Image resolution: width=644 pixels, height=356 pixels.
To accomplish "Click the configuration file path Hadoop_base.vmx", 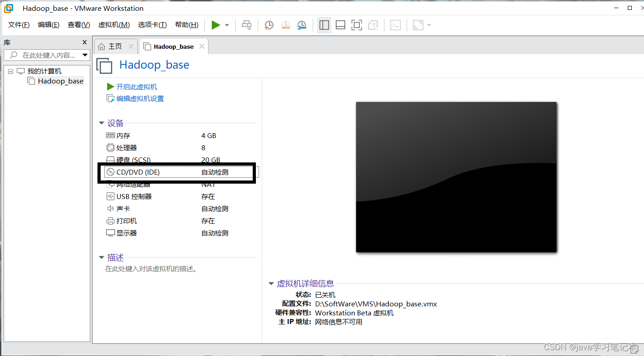I will point(376,304).
